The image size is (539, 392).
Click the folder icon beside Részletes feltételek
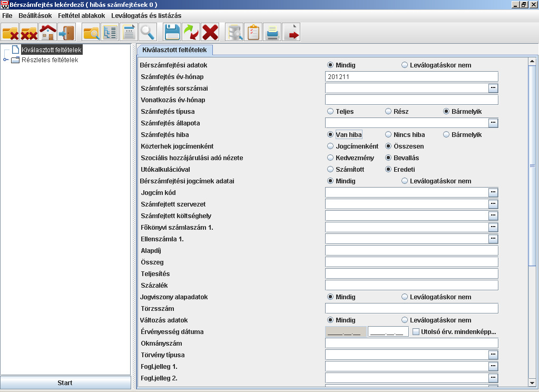(15, 60)
